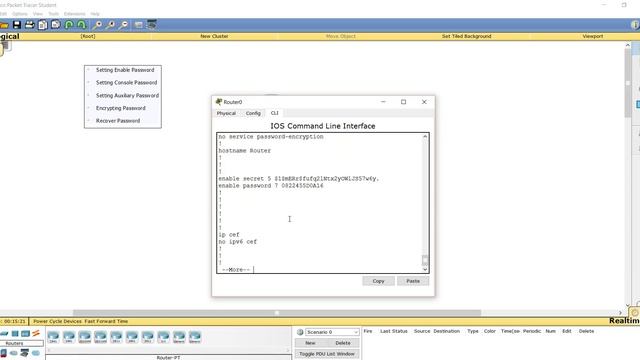The height and width of the screenshot is (360, 640).
Task: Click the scenario info circle icon
Action: click(300, 332)
